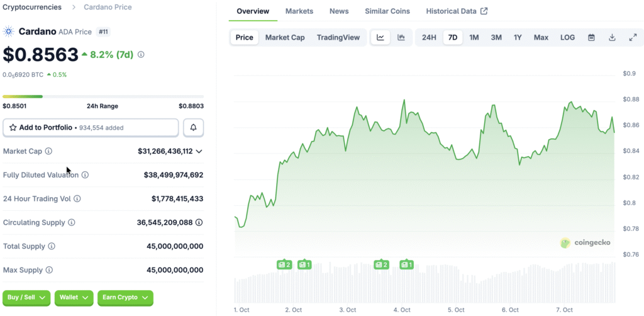This screenshot has height=316, width=644.
Task: Expand chart to fullscreen
Action: tap(633, 38)
